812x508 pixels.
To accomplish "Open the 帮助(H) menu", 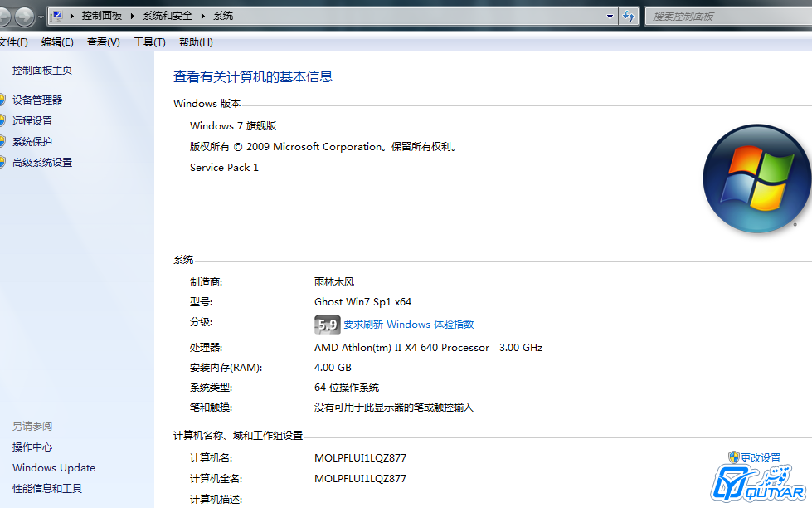I will point(196,42).
